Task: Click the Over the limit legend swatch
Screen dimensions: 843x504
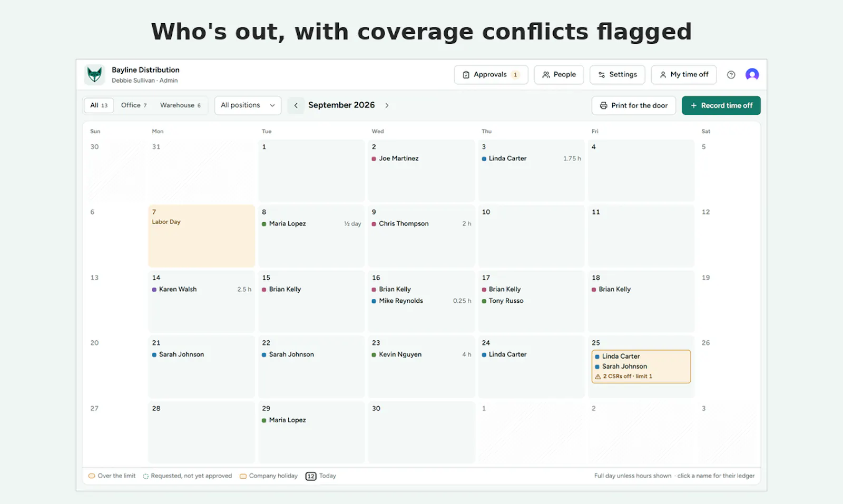Action: 92,476
